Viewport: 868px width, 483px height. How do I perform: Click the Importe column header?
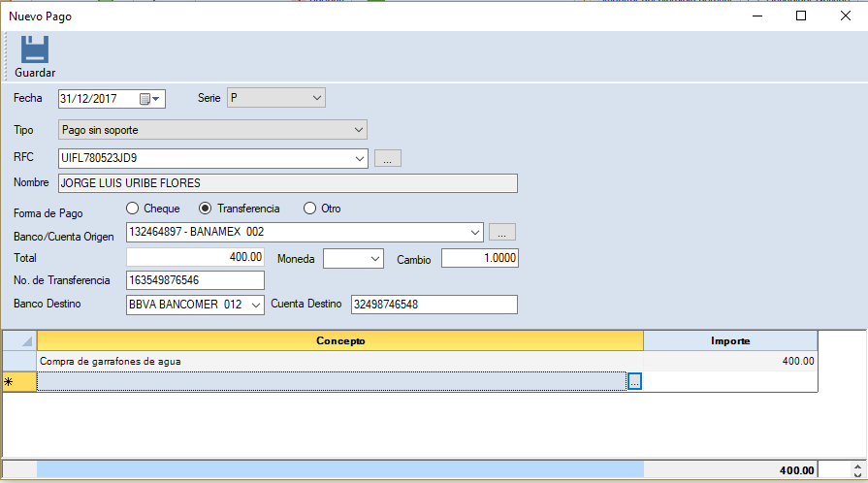click(729, 341)
